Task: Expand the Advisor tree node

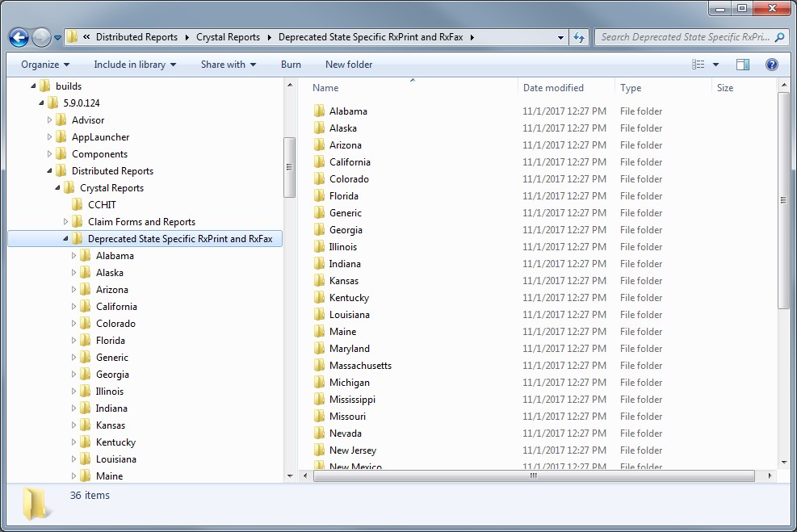Action: click(48, 119)
